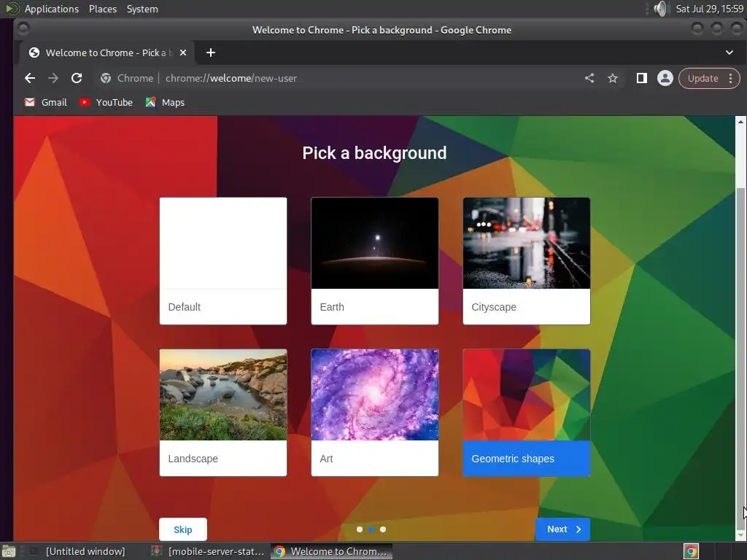The height and width of the screenshot is (560, 747).
Task: Open the YouTube bookmark
Action: coord(106,102)
